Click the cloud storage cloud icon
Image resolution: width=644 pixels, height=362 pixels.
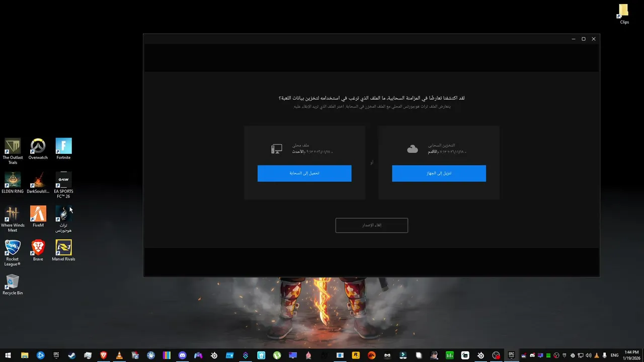click(413, 149)
